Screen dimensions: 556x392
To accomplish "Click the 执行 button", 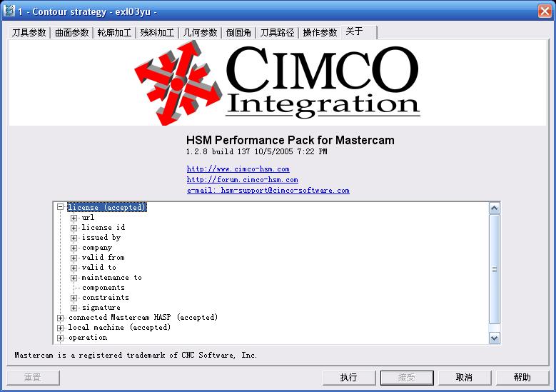I will 349,378.
